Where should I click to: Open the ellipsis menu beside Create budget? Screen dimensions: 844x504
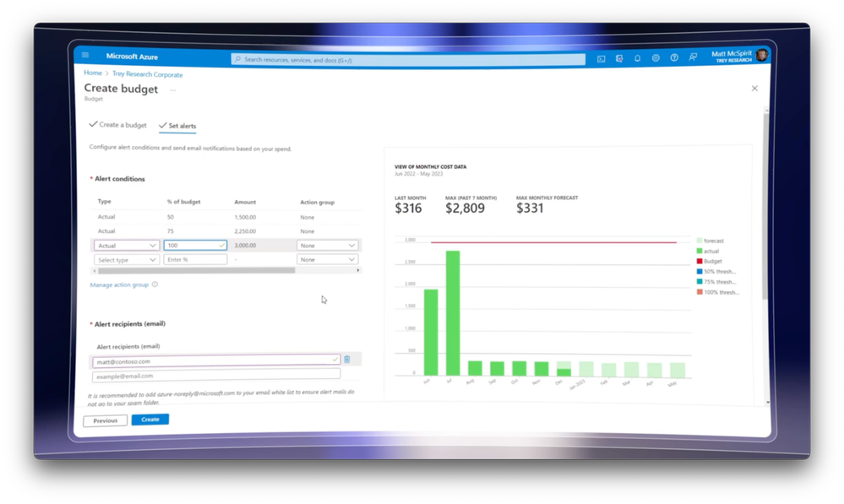173,89
